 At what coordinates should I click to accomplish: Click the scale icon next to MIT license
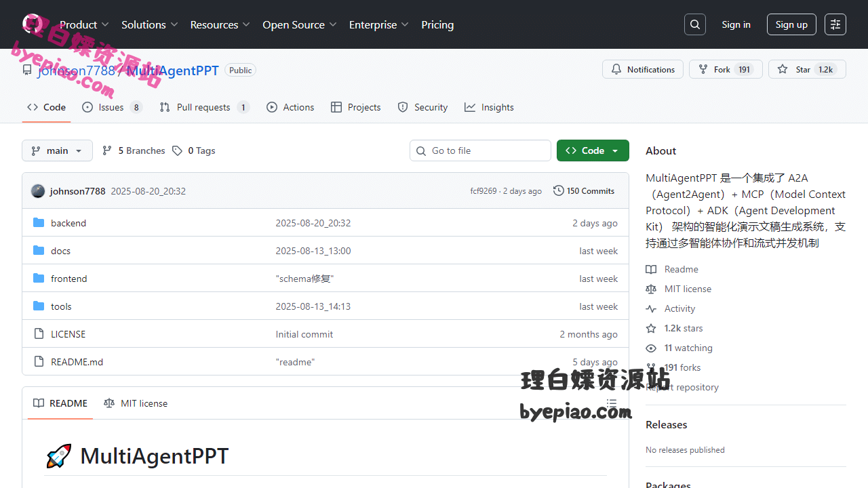[x=651, y=289]
